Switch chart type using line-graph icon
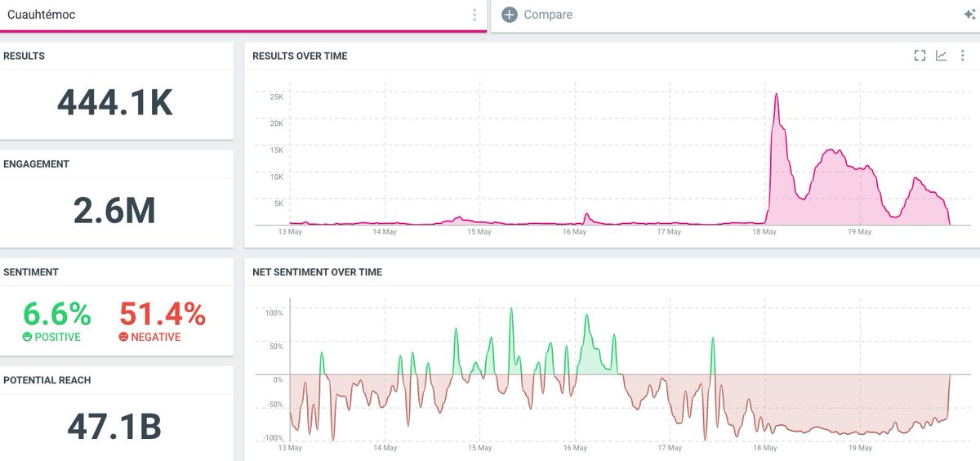980x461 pixels. [942, 56]
